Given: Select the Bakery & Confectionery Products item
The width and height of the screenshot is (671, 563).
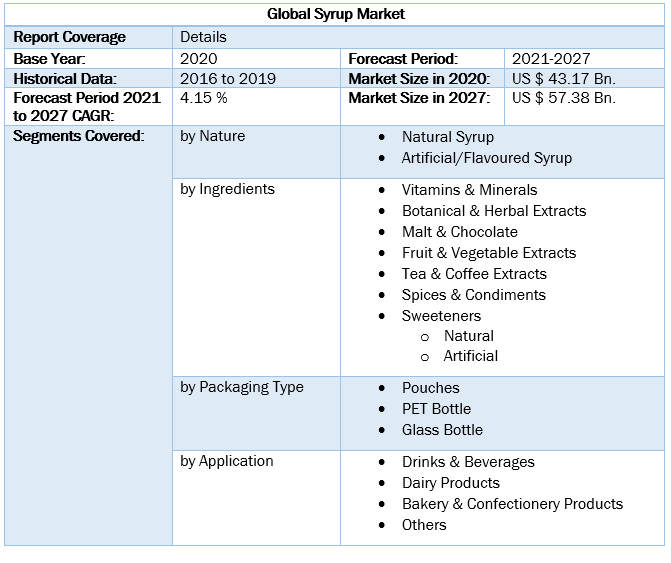Looking at the screenshot, I should [x=512, y=504].
